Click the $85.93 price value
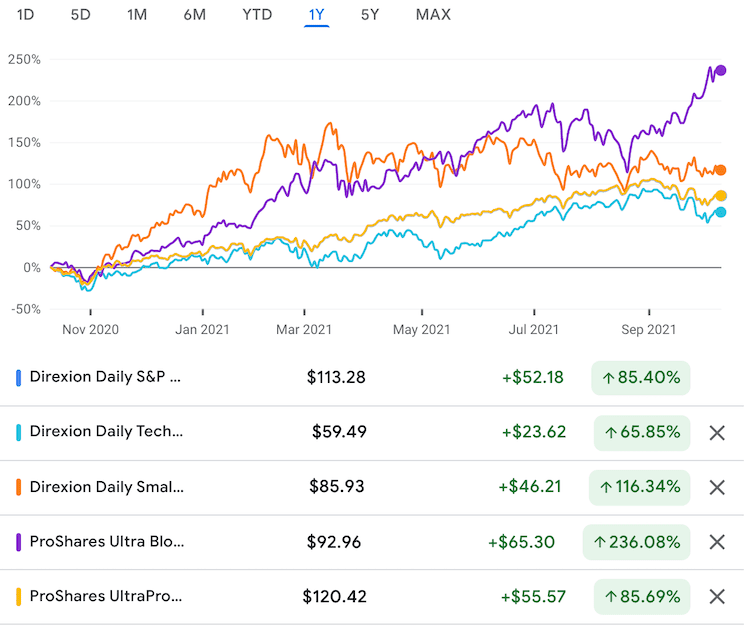Image resolution: width=750 pixels, height=626 pixels. pos(337,487)
